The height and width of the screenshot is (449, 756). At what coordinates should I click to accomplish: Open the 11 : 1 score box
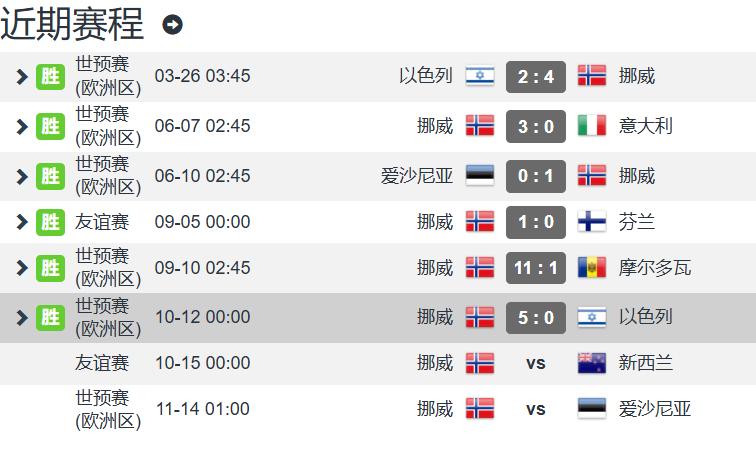pyautogui.click(x=536, y=268)
